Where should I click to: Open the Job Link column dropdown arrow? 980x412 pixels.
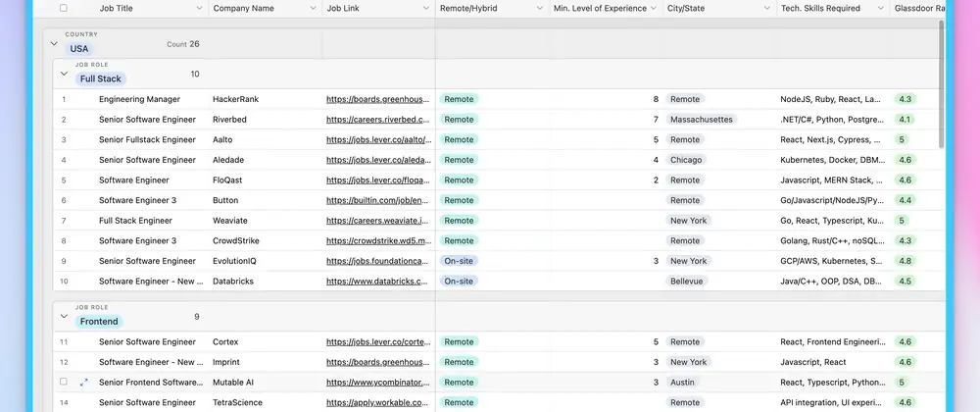pyautogui.click(x=425, y=9)
